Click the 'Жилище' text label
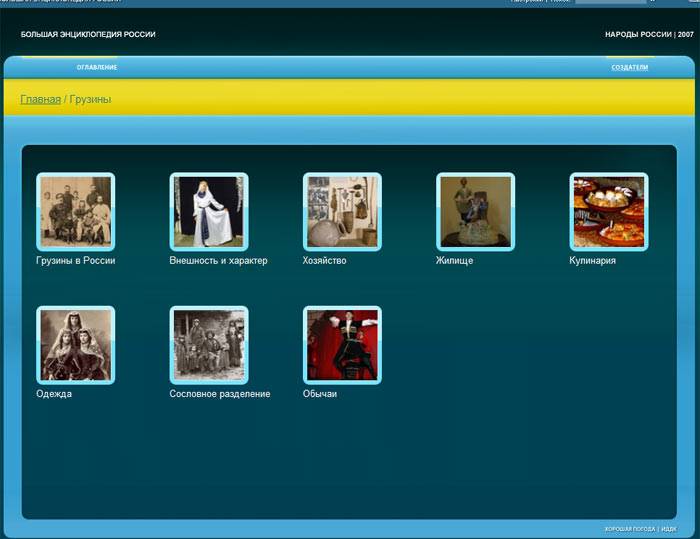The height and width of the screenshot is (539, 700). click(x=454, y=261)
